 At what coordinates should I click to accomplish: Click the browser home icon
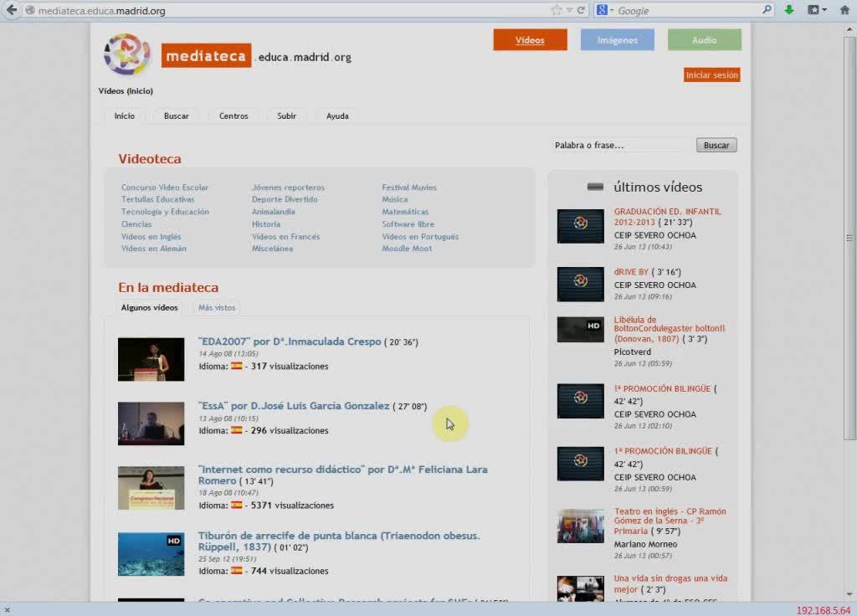[844, 10]
